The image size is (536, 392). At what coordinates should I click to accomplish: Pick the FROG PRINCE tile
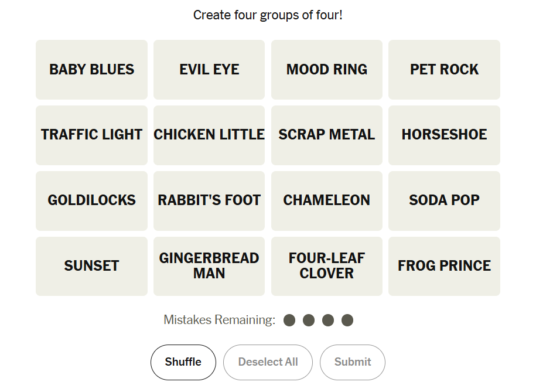[444, 266]
